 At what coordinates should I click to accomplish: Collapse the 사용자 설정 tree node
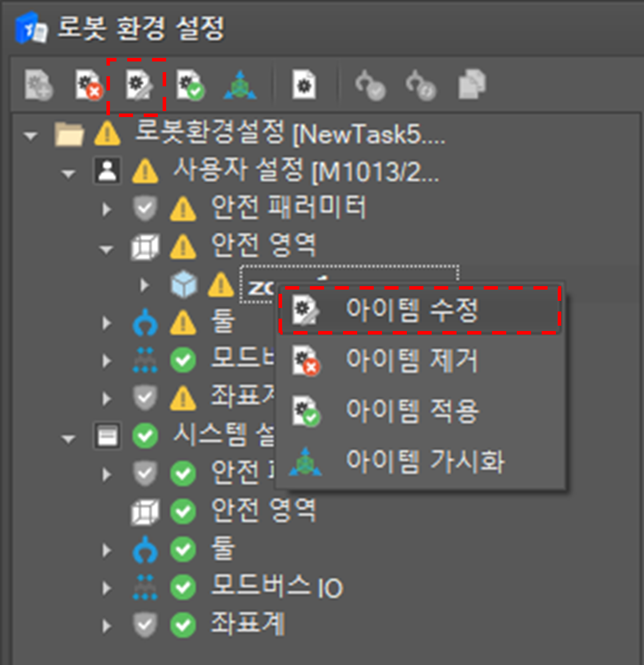pyautogui.click(x=69, y=174)
